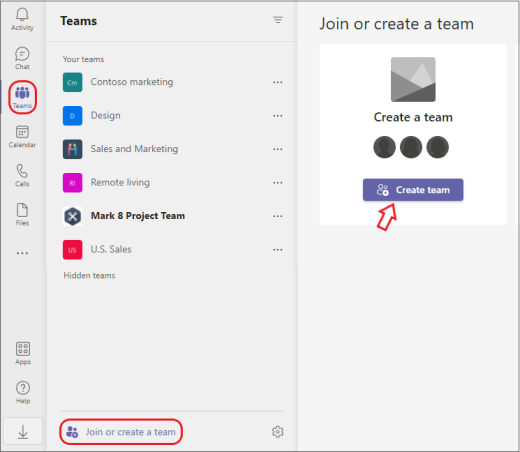Open more options for Mark 8 Project Team
Screen dimensions: 520x452
coord(278,216)
